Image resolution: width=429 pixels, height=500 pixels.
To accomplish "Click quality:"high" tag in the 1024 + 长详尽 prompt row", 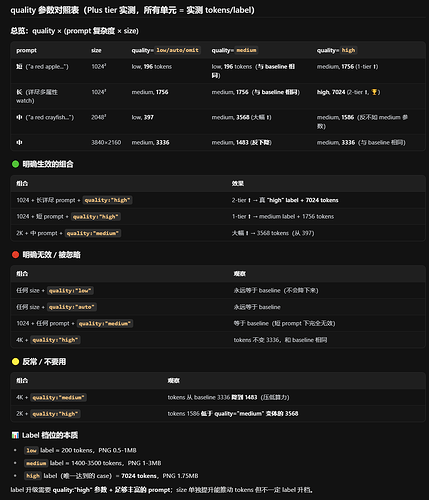I will [107, 200].
